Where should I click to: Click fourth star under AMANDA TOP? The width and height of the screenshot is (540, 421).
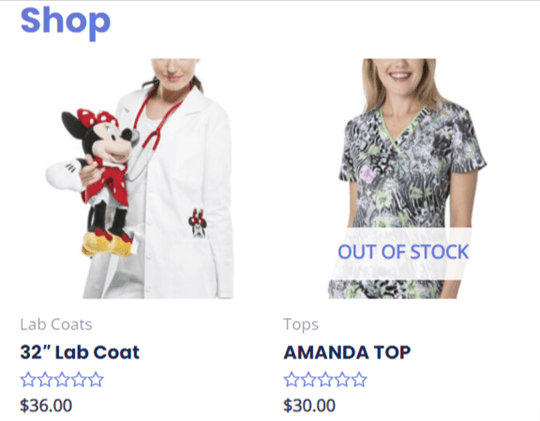point(342,379)
